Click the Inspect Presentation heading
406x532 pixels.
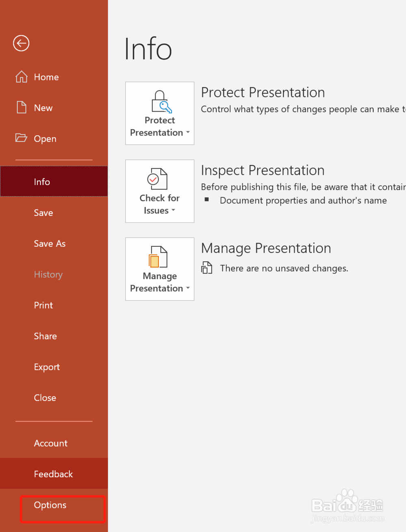(x=263, y=170)
